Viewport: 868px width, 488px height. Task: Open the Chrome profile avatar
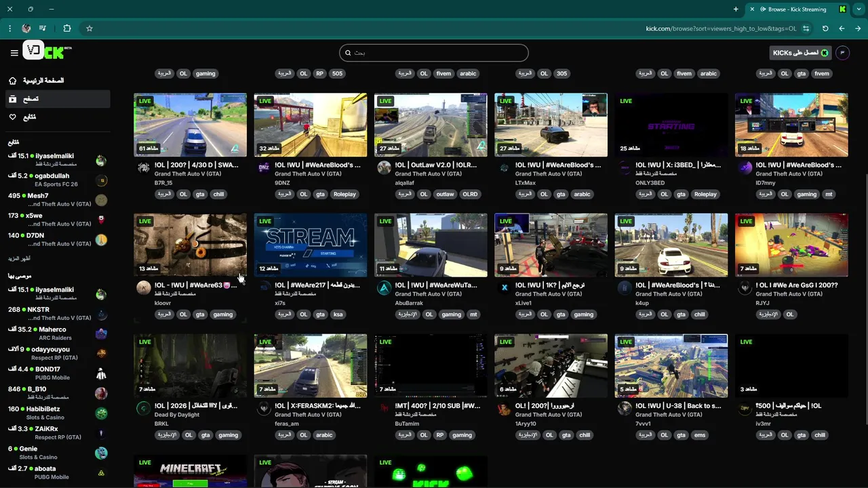point(26,28)
